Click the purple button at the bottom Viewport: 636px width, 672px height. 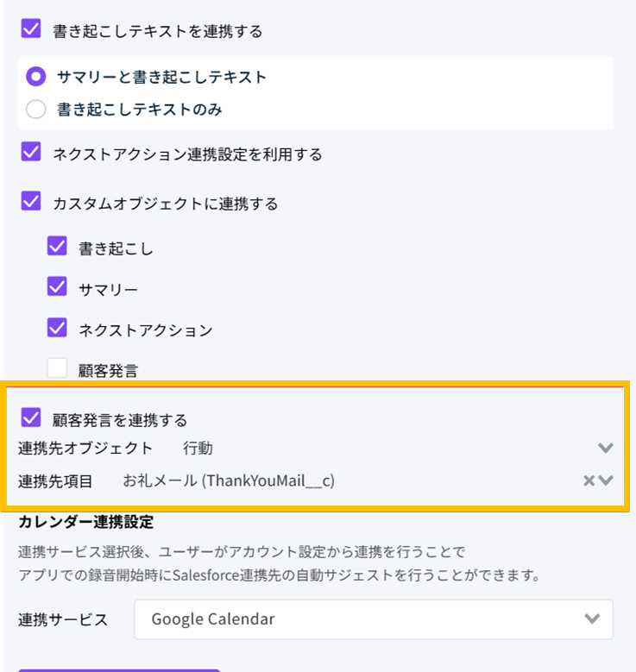click(x=119, y=669)
